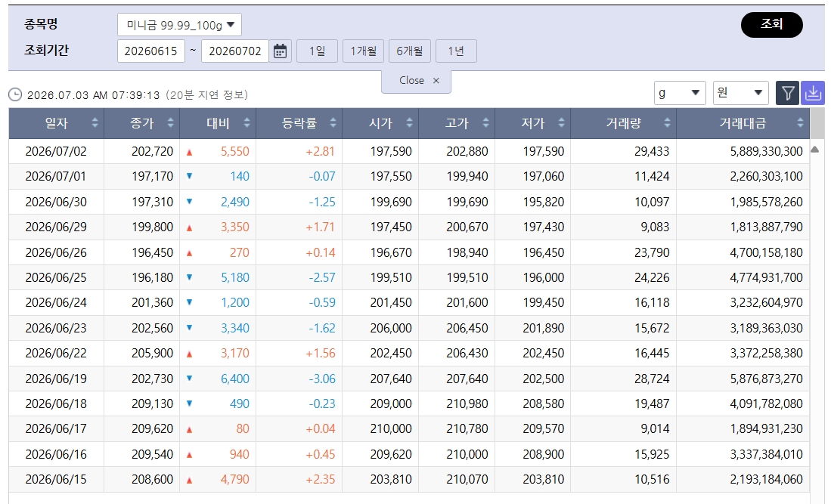
Task: Click change rate -3.06
Action: pos(321,379)
